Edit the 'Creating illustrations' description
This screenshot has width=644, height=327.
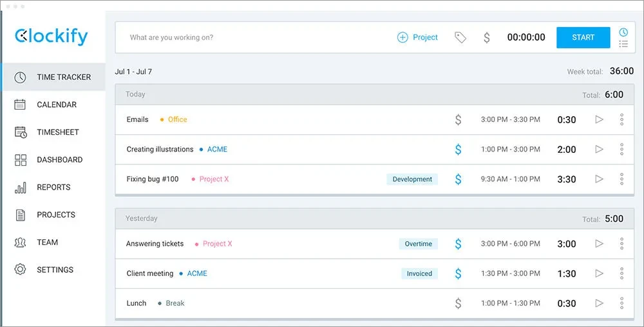[x=160, y=149]
